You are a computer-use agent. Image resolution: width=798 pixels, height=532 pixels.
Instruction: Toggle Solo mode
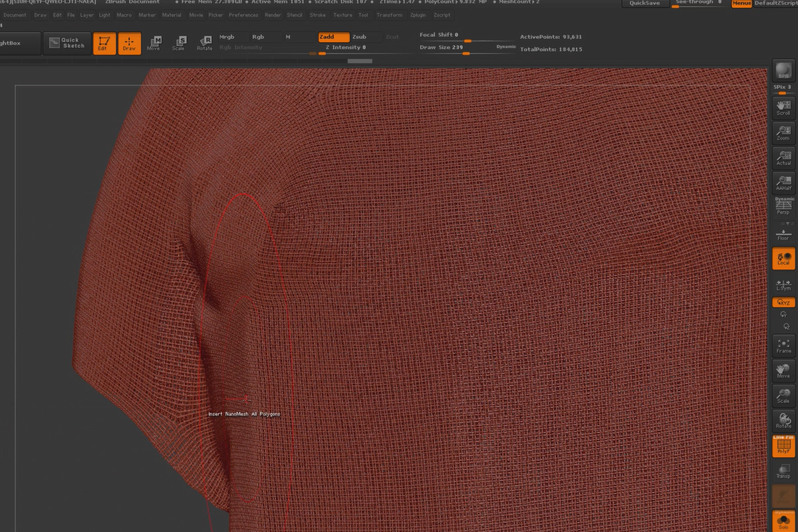click(783, 521)
